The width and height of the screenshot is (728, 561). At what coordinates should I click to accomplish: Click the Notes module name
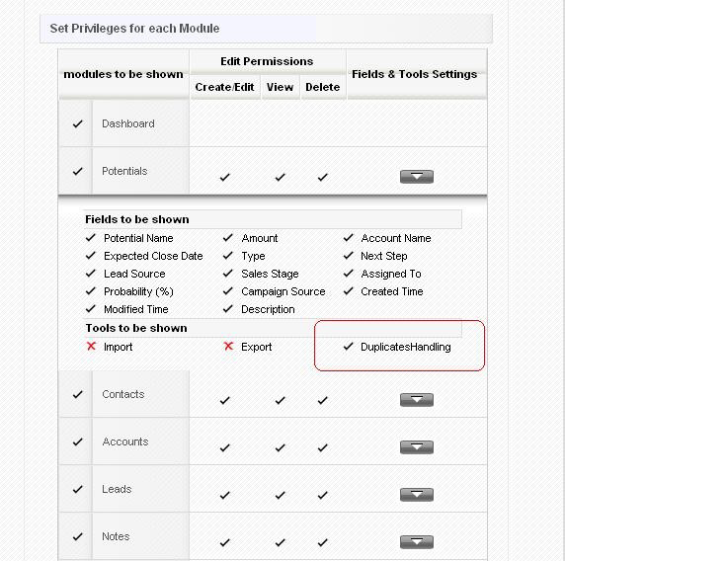[116, 537]
